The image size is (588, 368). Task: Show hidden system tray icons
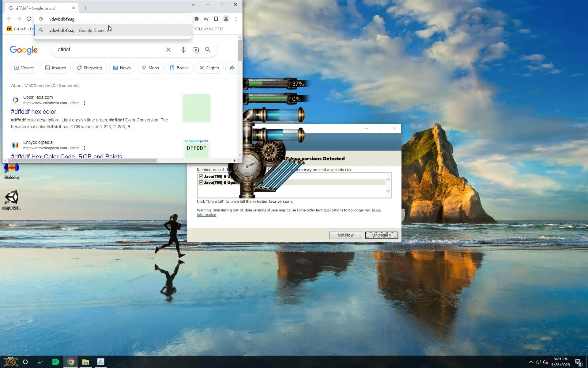[531, 362]
